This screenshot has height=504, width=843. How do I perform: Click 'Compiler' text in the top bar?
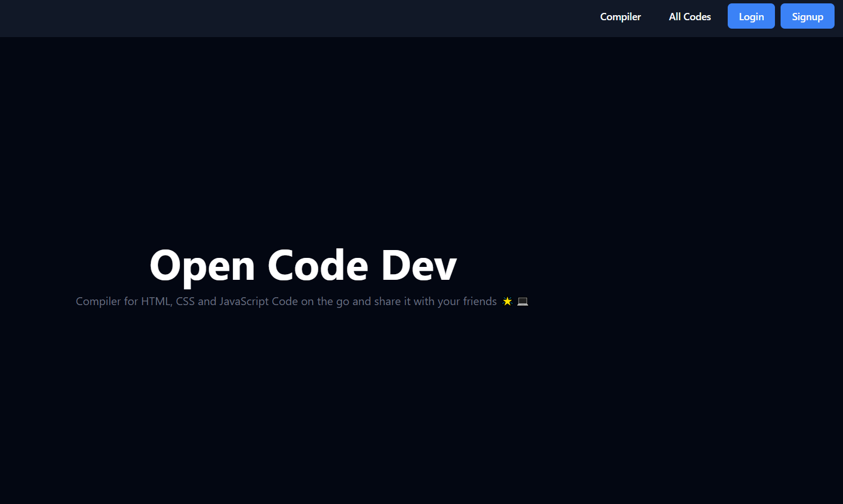pyautogui.click(x=620, y=16)
